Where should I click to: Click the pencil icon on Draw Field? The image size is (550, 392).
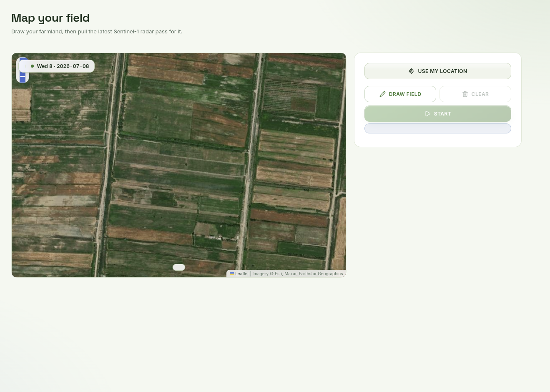(382, 94)
